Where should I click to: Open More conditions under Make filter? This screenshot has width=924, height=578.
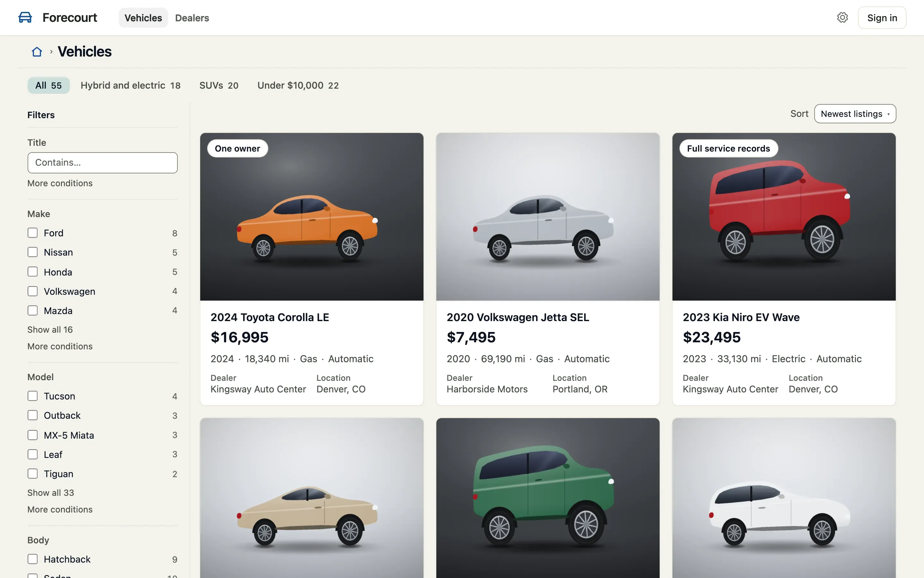click(x=60, y=346)
